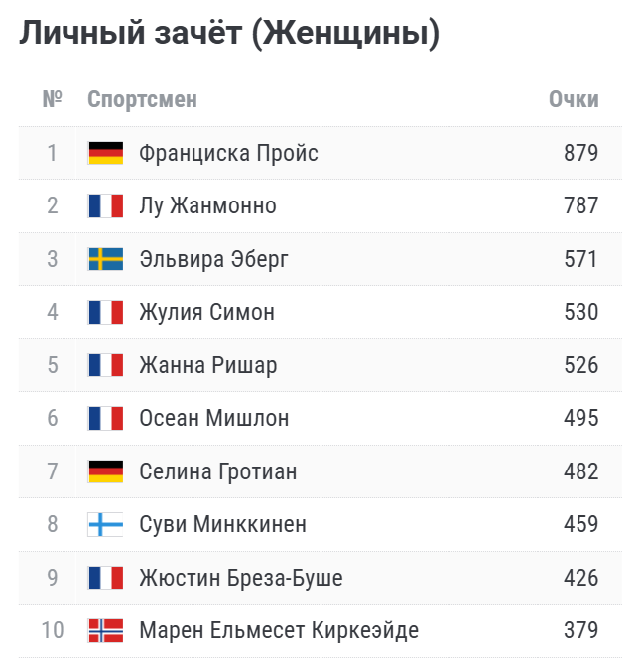Viewport: 642px width, 672px height.
Task: Click the 459 points value for Минккинен
Action: point(580,524)
